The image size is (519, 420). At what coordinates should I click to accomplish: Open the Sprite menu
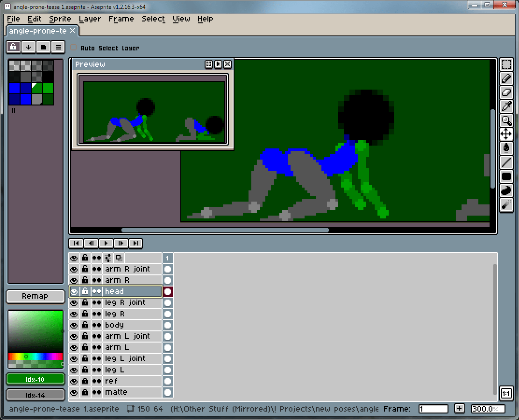pos(60,19)
